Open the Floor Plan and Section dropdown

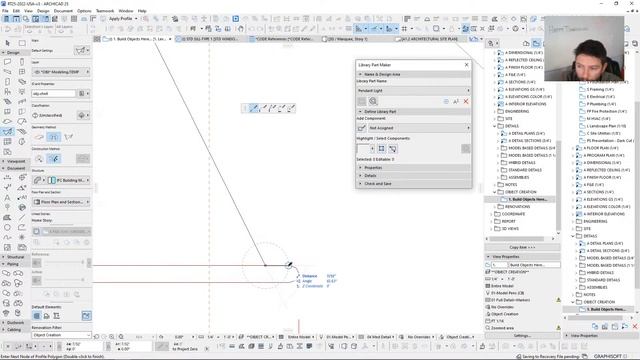tap(61, 202)
